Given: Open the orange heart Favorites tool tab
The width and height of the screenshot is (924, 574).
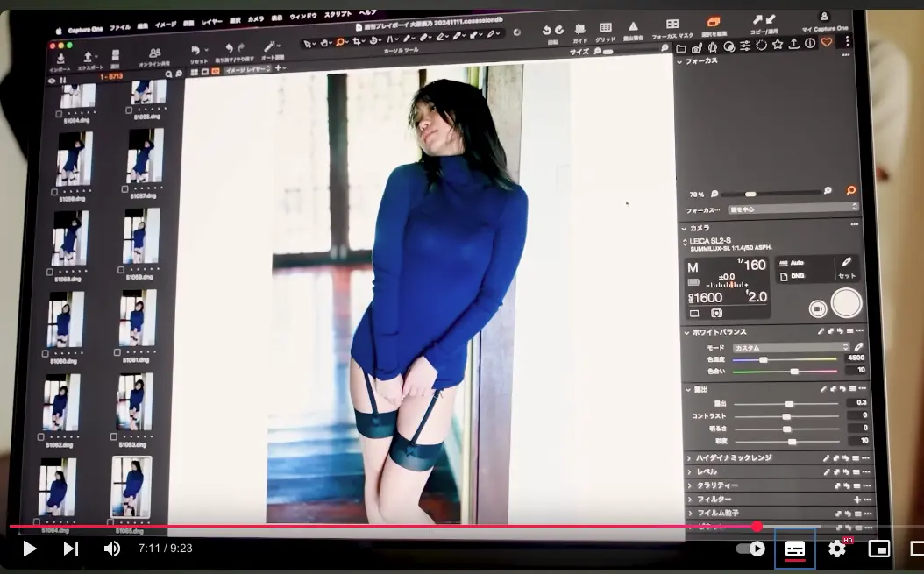Looking at the screenshot, I should point(827,42).
